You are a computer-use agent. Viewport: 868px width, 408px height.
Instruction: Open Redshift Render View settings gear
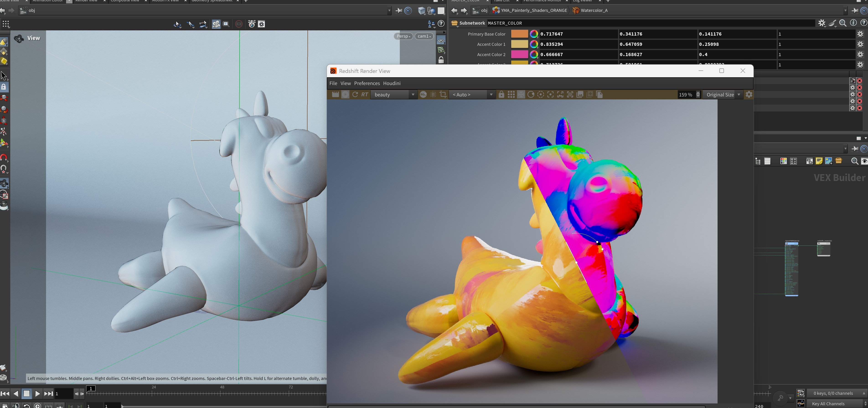[x=749, y=95]
